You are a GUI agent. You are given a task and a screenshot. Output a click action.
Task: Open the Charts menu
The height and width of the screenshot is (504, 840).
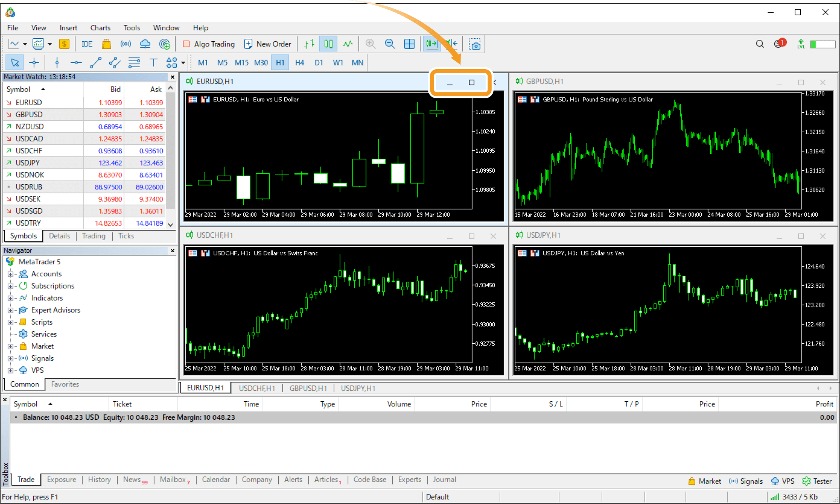pyautogui.click(x=98, y=28)
